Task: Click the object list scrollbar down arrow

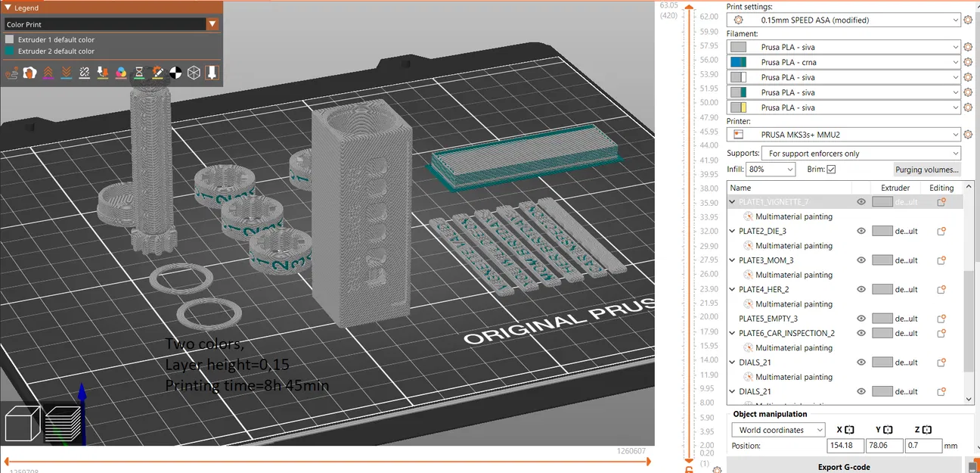Action: point(969,399)
